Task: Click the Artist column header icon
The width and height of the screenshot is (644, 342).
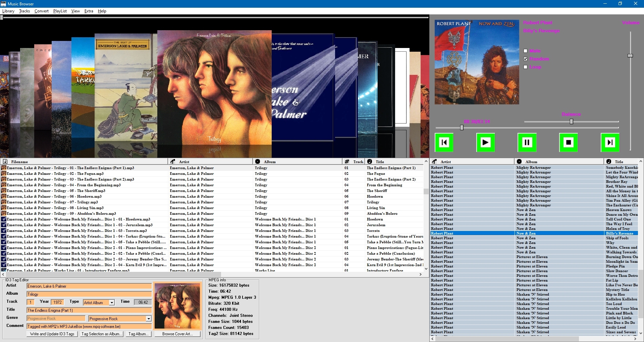Action: [x=172, y=161]
